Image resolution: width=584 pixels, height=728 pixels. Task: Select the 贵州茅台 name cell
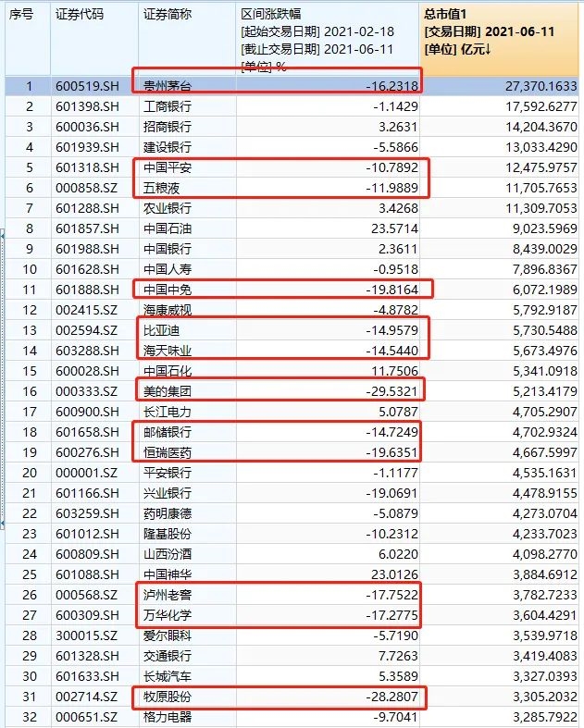pos(168,86)
